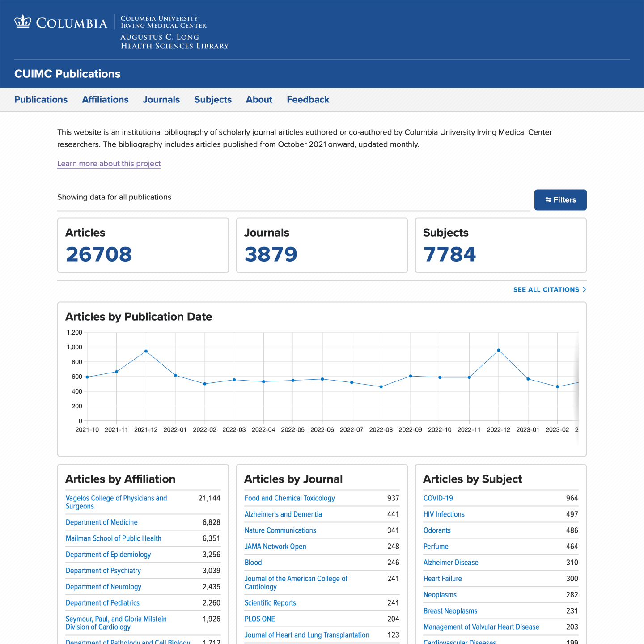Open Department of Pediatrics affiliation
Screen dimensions: 644x644
coord(102,603)
